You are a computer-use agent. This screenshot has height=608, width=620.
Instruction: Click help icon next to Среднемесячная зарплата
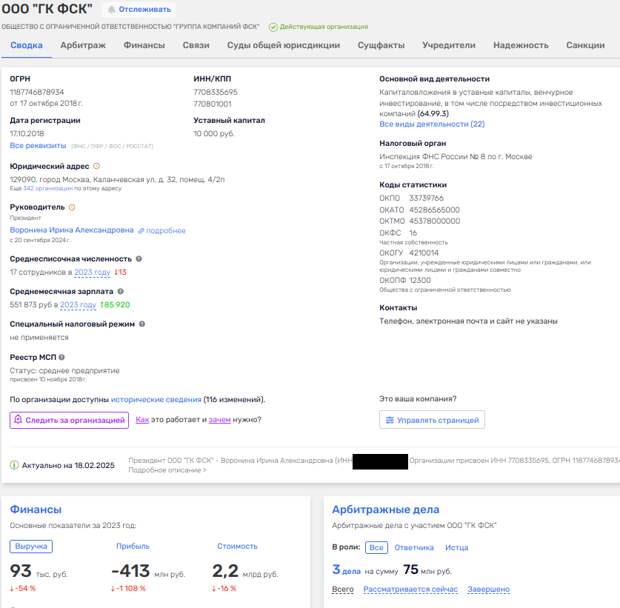121,291
